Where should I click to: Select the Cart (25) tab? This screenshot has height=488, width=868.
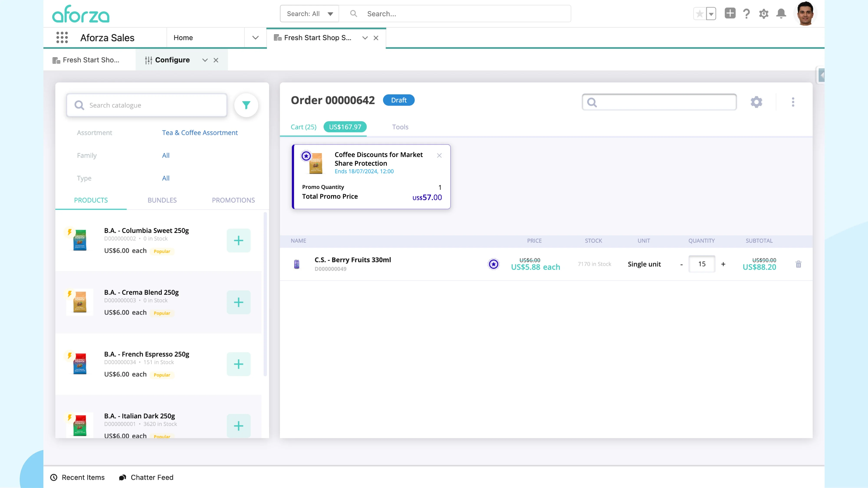tap(304, 127)
